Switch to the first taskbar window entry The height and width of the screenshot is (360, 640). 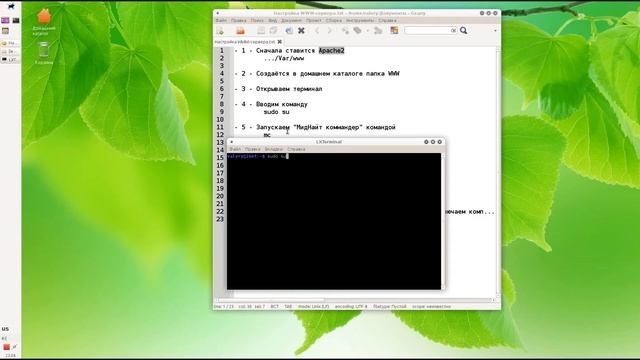(x=10, y=43)
